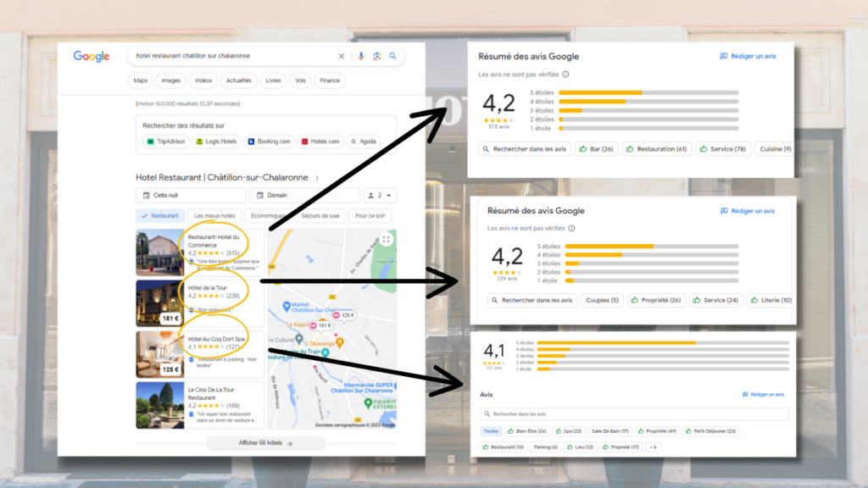Open options menu next to Hotel Restaurant heading
Image resolution: width=868 pixels, height=488 pixels.
click(317, 178)
